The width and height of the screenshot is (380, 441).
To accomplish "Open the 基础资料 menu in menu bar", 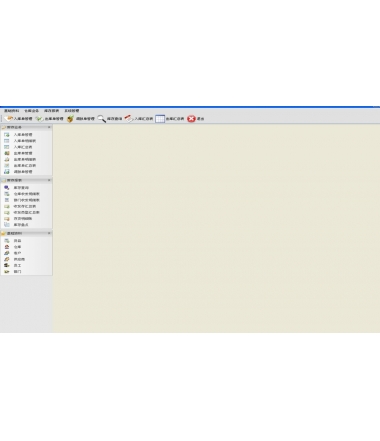I will pyautogui.click(x=12, y=111).
